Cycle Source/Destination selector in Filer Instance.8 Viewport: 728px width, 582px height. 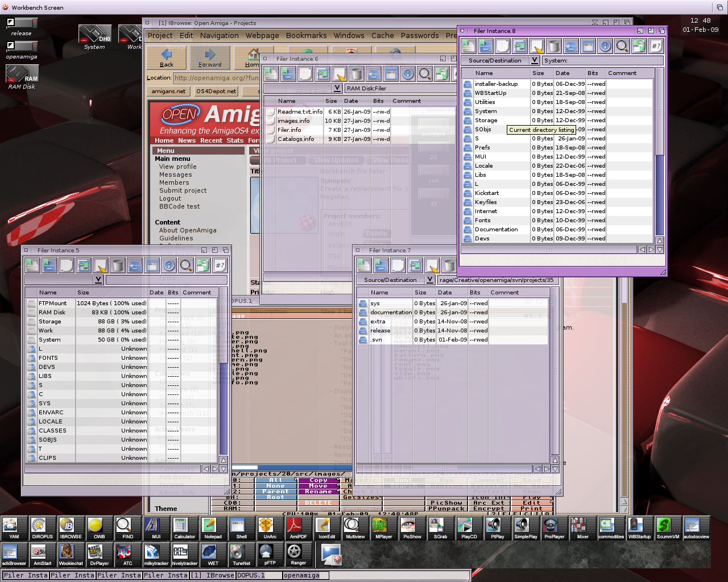tap(495, 60)
